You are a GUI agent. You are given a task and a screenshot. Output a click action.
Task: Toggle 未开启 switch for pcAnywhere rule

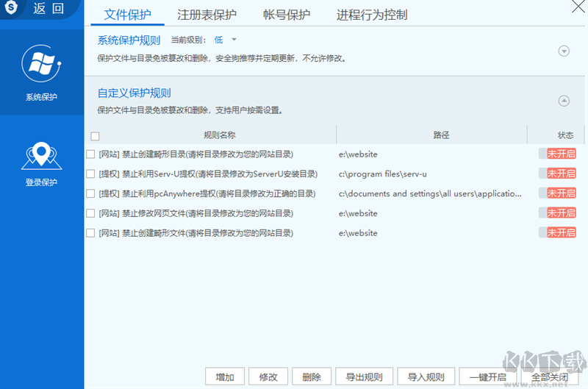[557, 193]
